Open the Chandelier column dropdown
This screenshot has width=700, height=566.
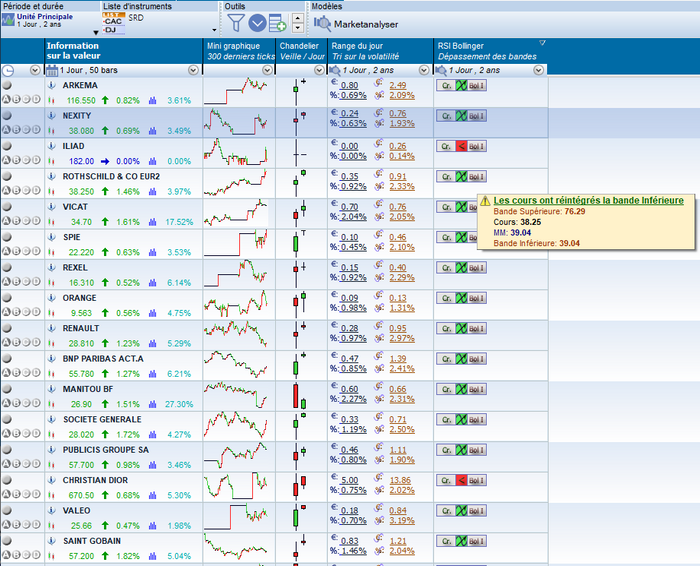319,70
